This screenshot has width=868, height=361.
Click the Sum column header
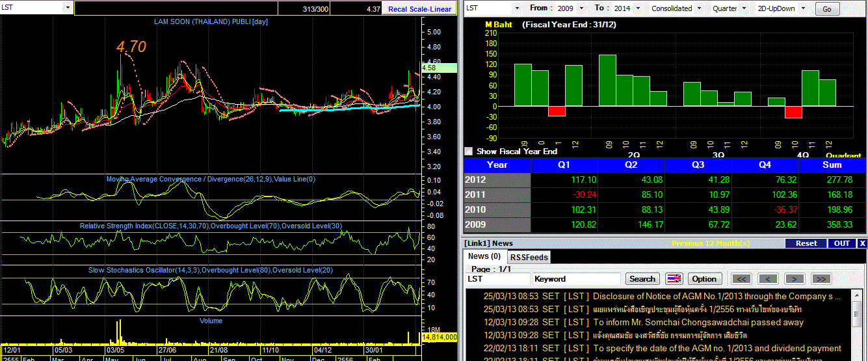pos(832,165)
